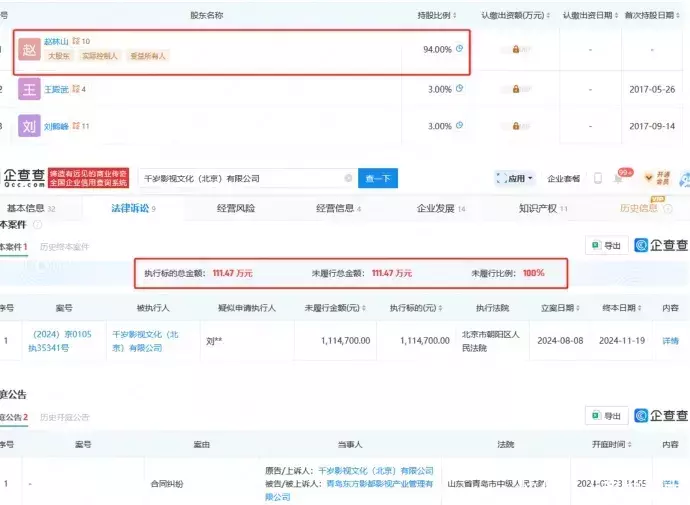Click the mobile phone icon in the header
Image resolution: width=690 pixels, height=505 pixels.
[x=598, y=178]
